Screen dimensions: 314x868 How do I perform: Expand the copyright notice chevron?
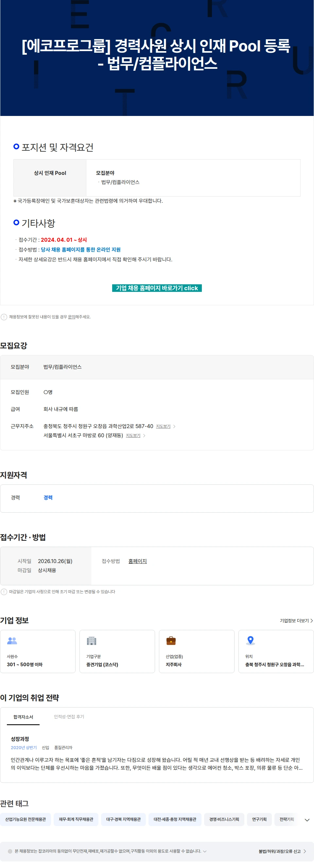(205, 851)
